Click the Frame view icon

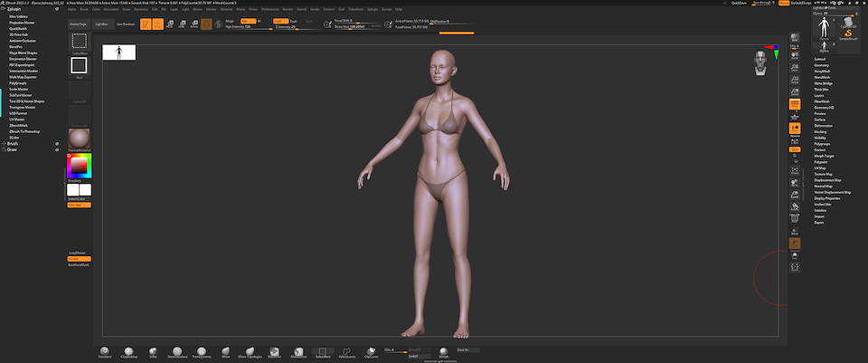(795, 171)
